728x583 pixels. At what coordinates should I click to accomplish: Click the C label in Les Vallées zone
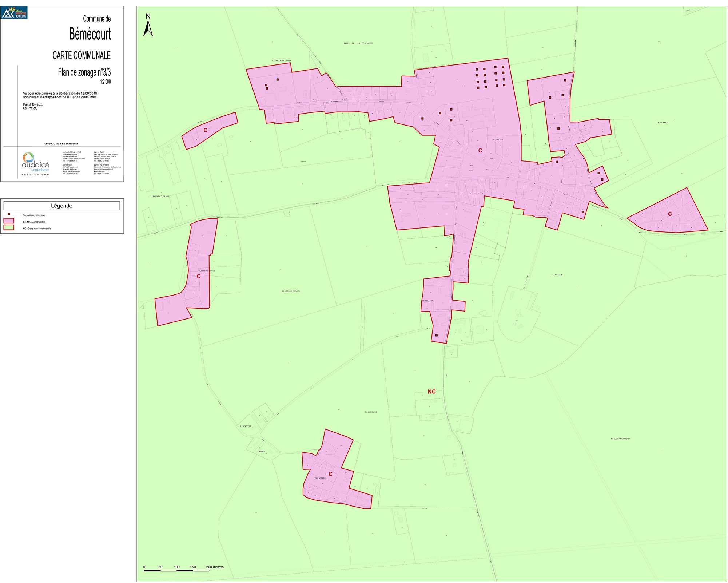[x=330, y=474]
